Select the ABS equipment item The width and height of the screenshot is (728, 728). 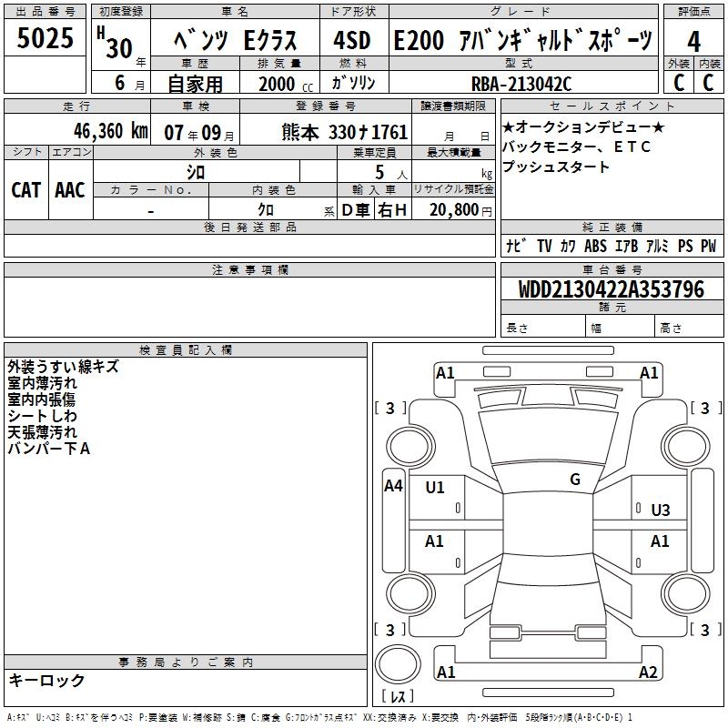tap(595, 247)
